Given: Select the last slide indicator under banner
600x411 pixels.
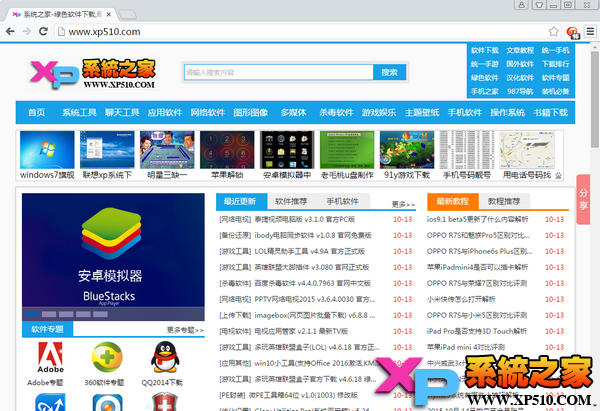Looking at the screenshot, I should pyautogui.click(x=100, y=314).
